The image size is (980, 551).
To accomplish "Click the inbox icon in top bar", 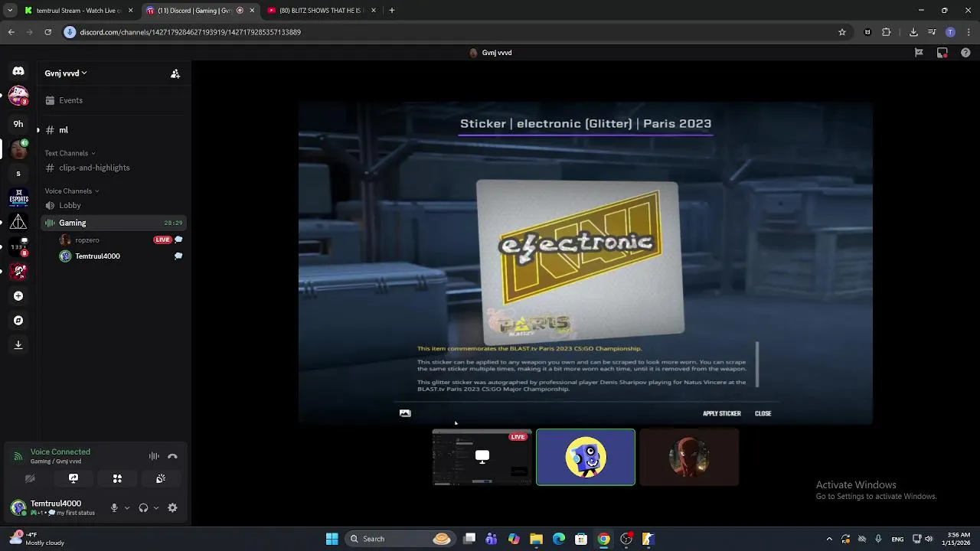I will pyautogui.click(x=942, y=53).
